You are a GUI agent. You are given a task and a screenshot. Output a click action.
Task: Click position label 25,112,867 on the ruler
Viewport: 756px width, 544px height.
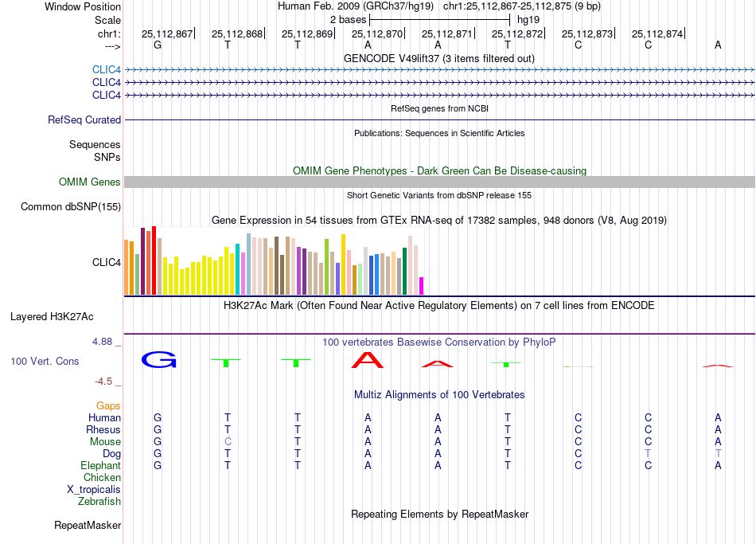click(167, 33)
